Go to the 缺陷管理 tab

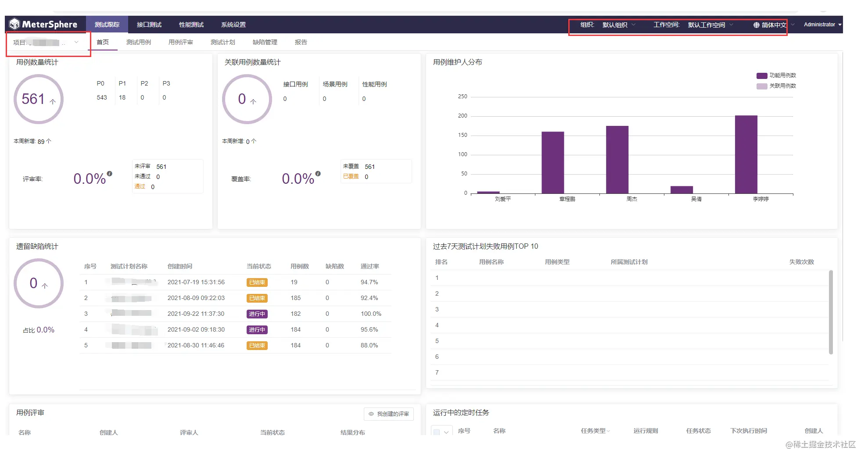(x=265, y=42)
